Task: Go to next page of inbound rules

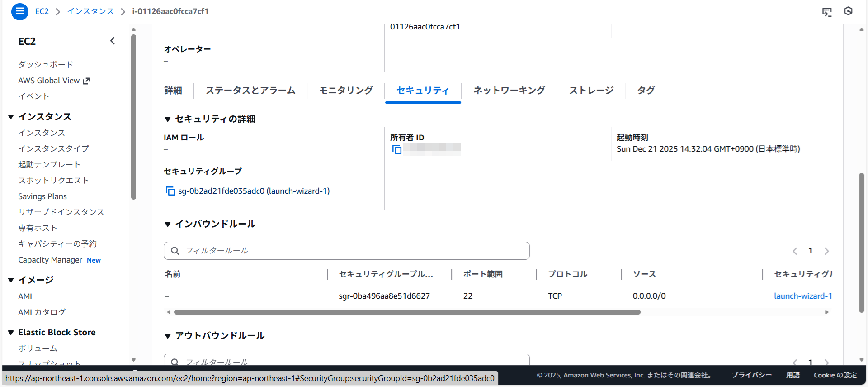Action: tap(826, 251)
